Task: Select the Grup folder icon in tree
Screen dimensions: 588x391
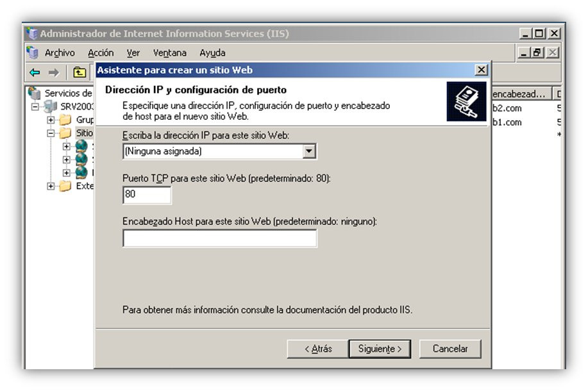Action: 65,120
